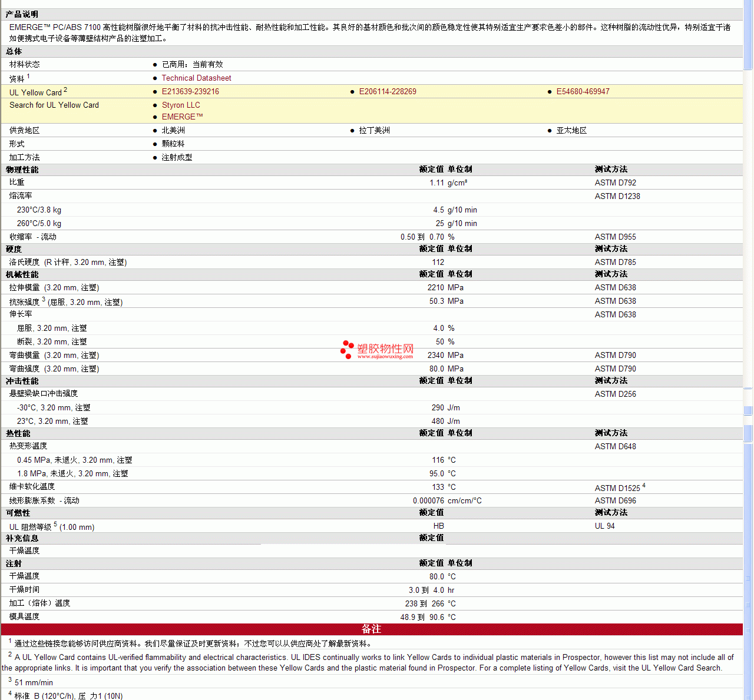
Task: Open UL Yellow Card E206114-228269
Action: point(388,91)
